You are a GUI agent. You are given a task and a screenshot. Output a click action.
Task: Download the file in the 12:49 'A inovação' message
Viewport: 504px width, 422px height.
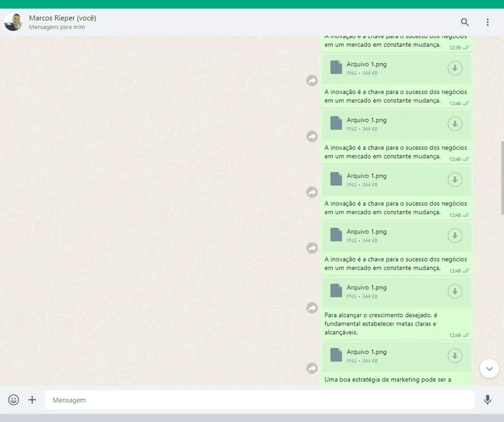[455, 235]
